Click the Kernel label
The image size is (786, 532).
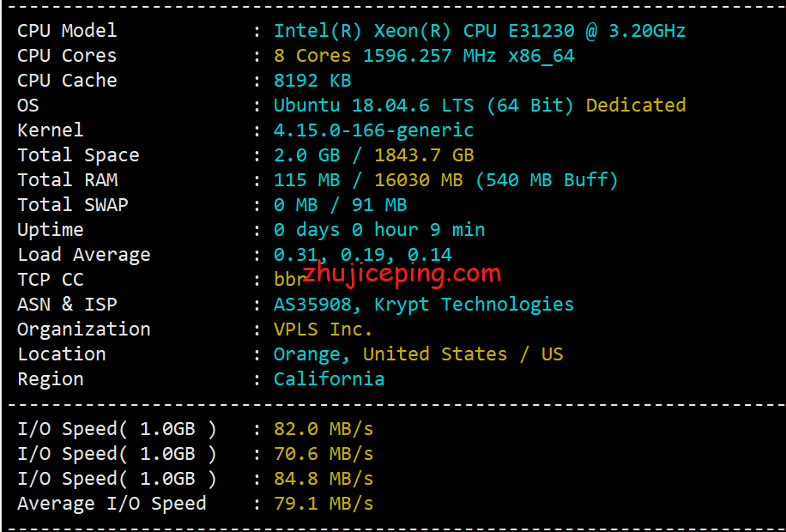coord(50,130)
